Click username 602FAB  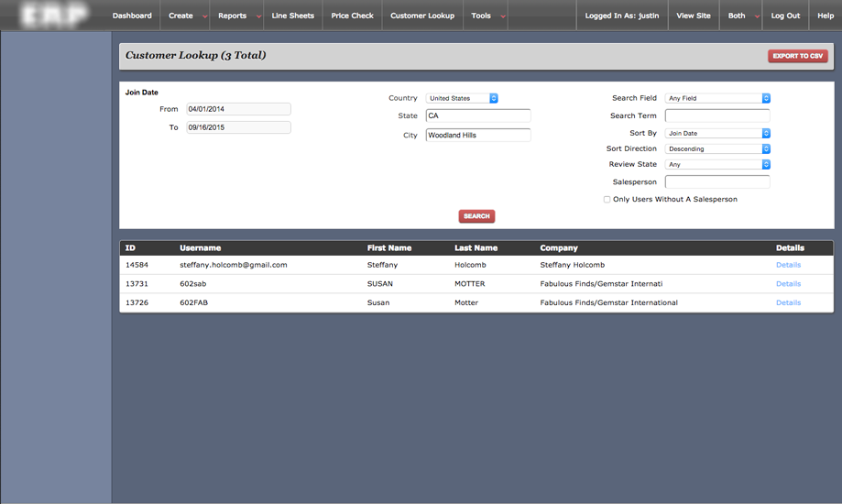[x=194, y=302]
